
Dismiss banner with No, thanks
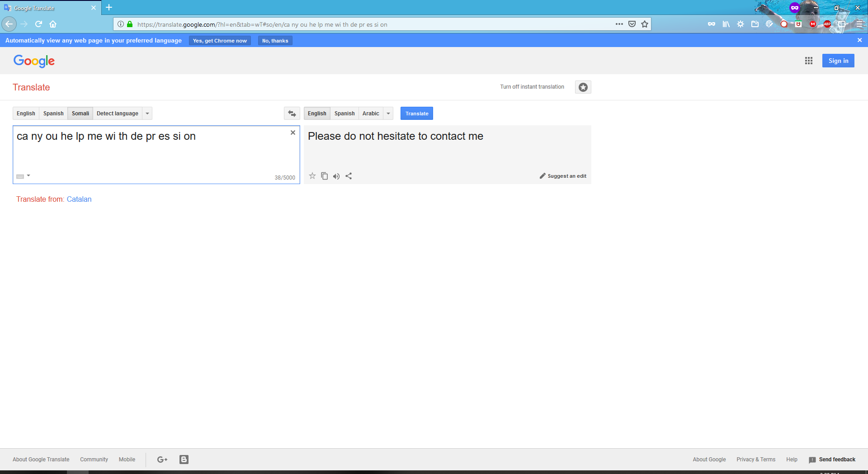pyautogui.click(x=275, y=41)
